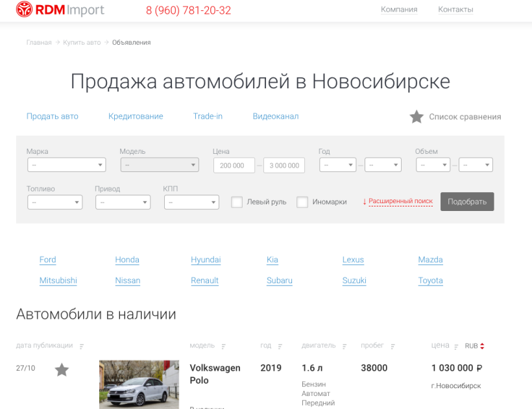The width and height of the screenshot is (532, 409).
Task: Open the Модель dropdown
Action: point(160,165)
